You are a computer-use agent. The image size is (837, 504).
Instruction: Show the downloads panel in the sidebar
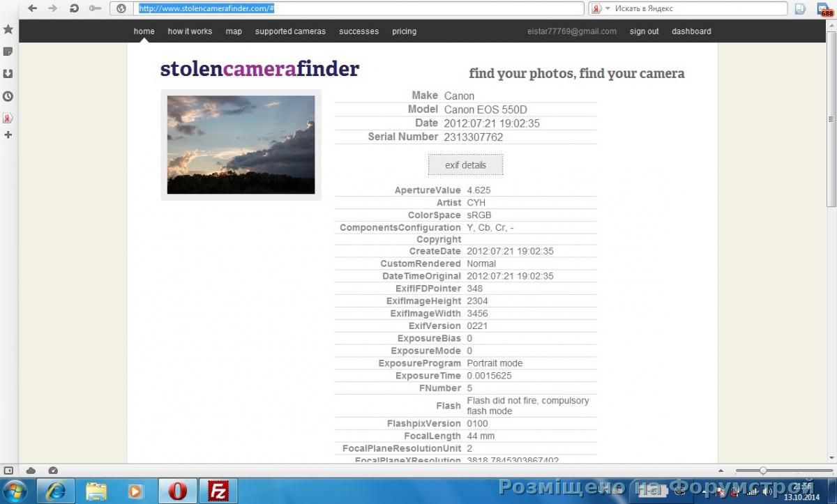[8, 74]
